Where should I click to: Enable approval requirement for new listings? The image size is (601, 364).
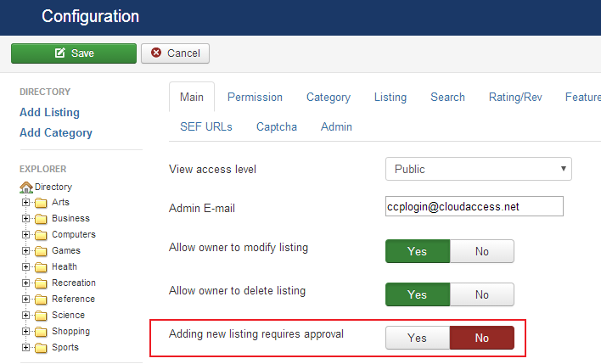click(x=417, y=338)
